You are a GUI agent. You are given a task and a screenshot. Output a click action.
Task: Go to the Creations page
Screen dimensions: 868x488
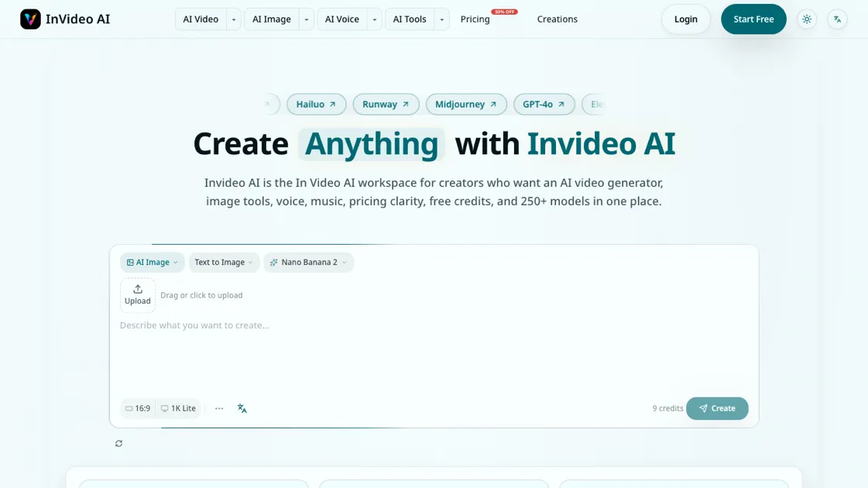[x=557, y=19]
